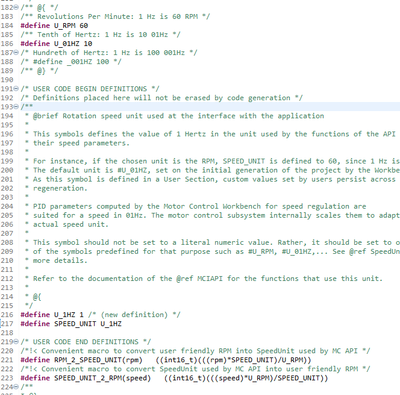The width and height of the screenshot is (400, 395).
Task: Toggle the fold marker on line 191
Action: click(x=17, y=89)
